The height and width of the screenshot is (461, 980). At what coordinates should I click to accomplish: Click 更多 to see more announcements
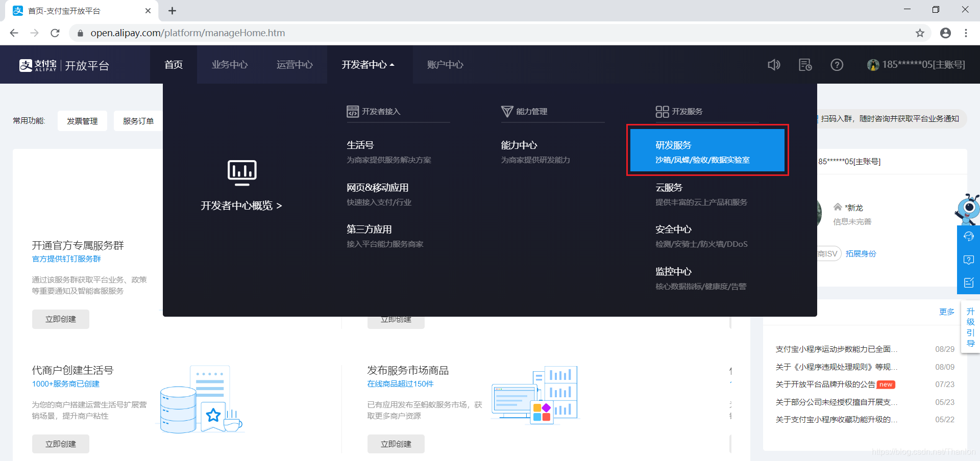tap(947, 312)
